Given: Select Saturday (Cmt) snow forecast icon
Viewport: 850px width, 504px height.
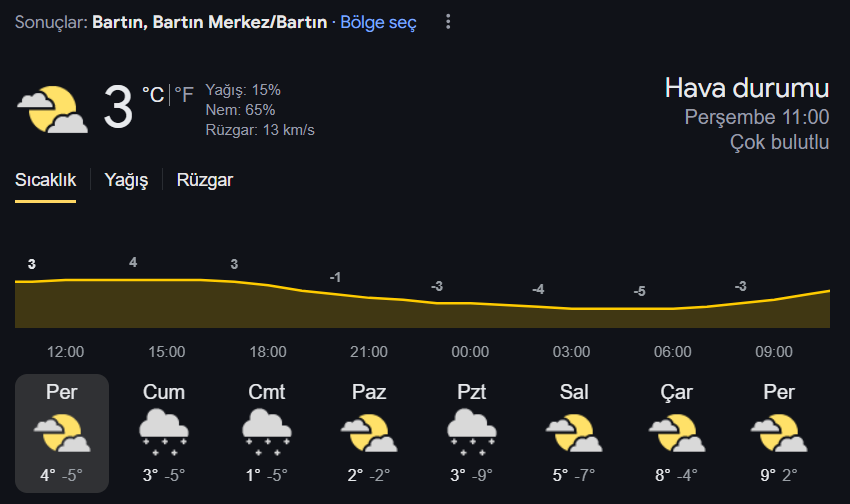Looking at the screenshot, I should pyautogui.click(x=267, y=432).
